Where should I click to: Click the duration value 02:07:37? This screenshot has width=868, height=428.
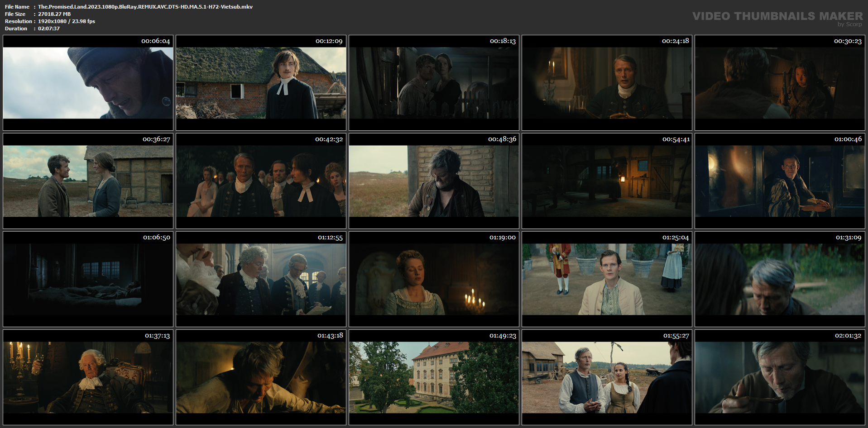pos(49,29)
